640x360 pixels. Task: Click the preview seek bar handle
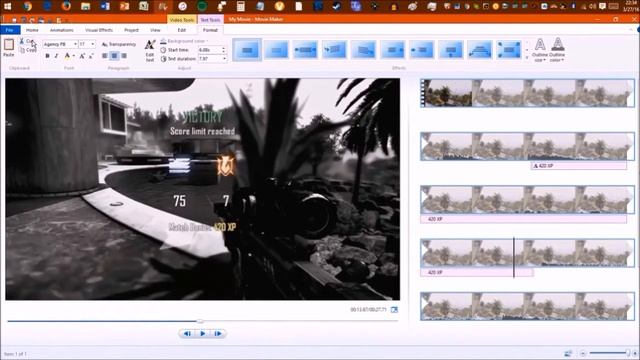click(200, 321)
